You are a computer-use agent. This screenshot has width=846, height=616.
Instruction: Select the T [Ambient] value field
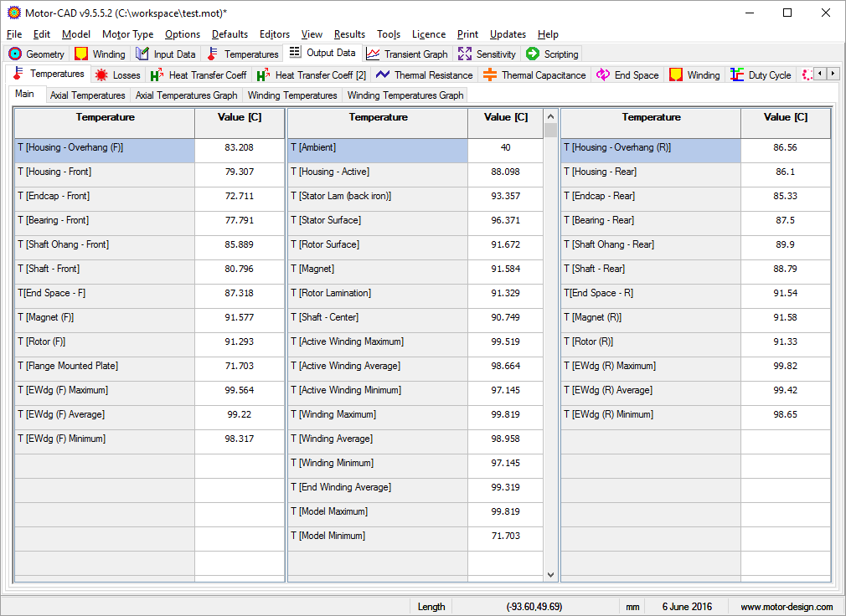(505, 147)
